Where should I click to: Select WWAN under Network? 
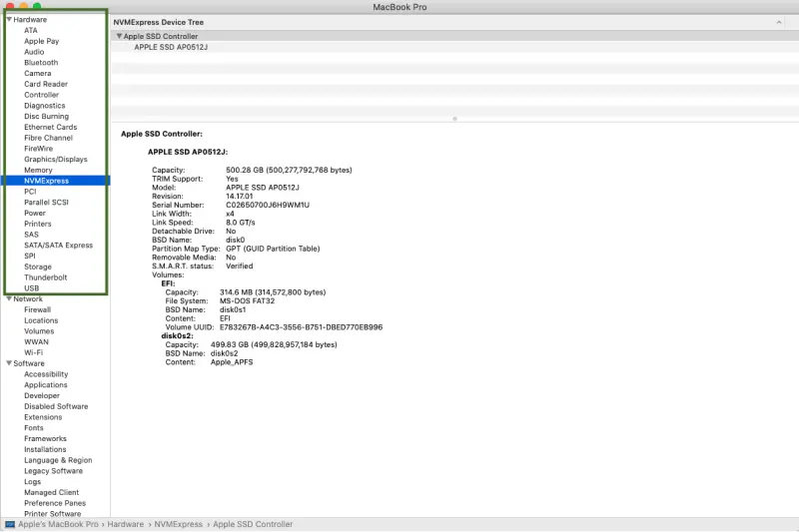tap(36, 341)
